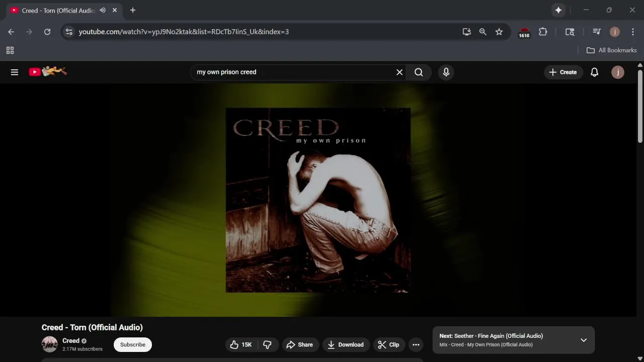Image resolution: width=644 pixels, height=362 pixels.
Task: Subscribe to the Creed channel
Action: [x=133, y=344]
